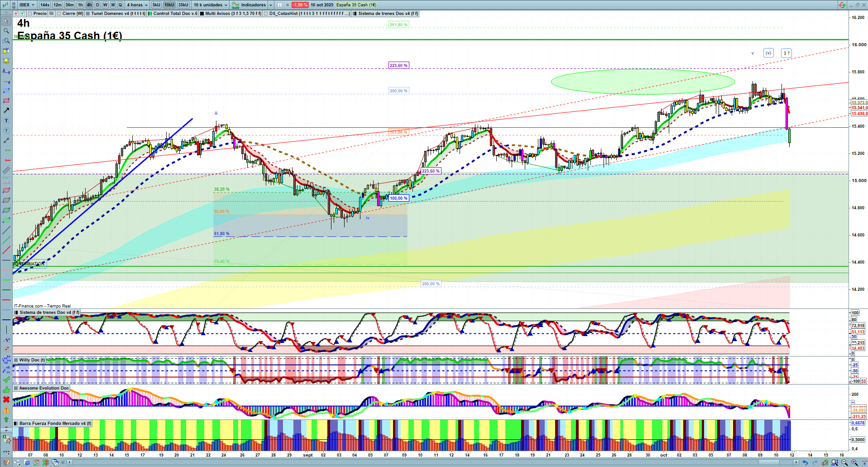
Task: Click the green checkmark tool
Action: tap(6, 380)
